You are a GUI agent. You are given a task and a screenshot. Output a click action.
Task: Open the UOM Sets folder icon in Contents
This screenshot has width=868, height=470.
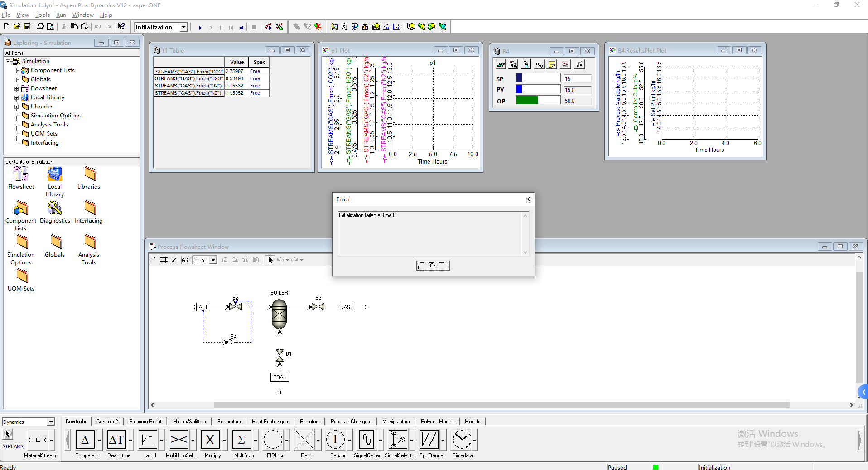(22, 276)
